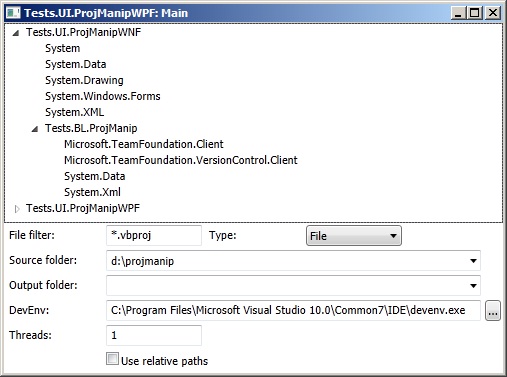The width and height of the screenshot is (507, 377).
Task: Click the Threads input field
Action: click(154, 335)
